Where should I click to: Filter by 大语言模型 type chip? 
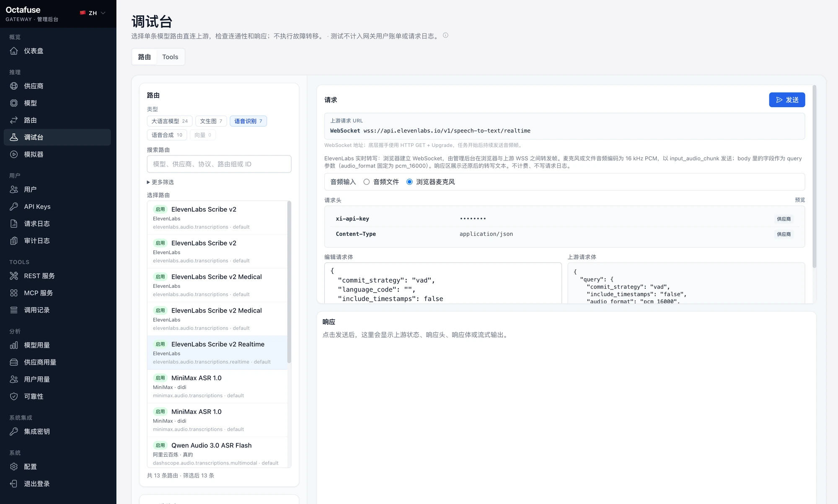click(170, 121)
